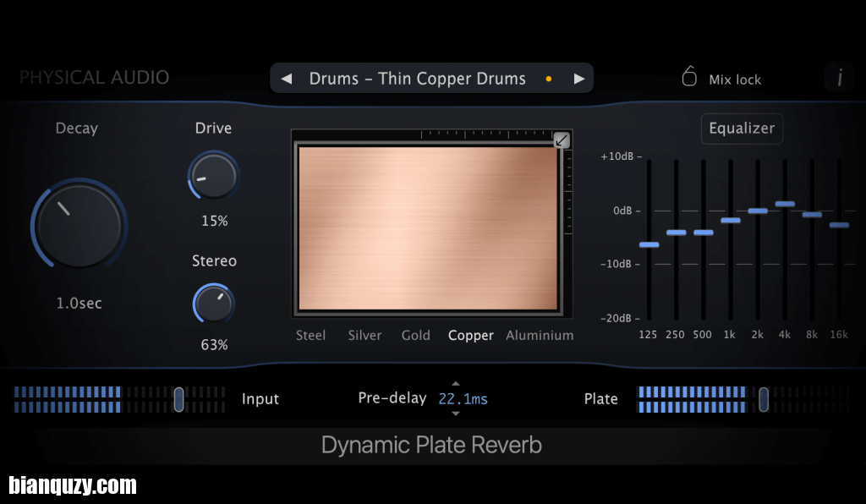Click the resize arrow icon on the plate display

[x=562, y=140]
